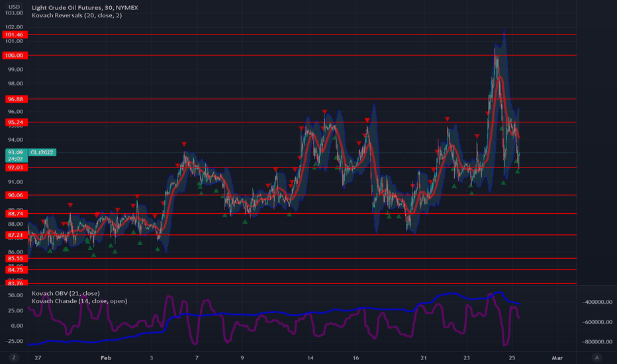
Task: Select the 83.76 price level label
Action: (16, 283)
